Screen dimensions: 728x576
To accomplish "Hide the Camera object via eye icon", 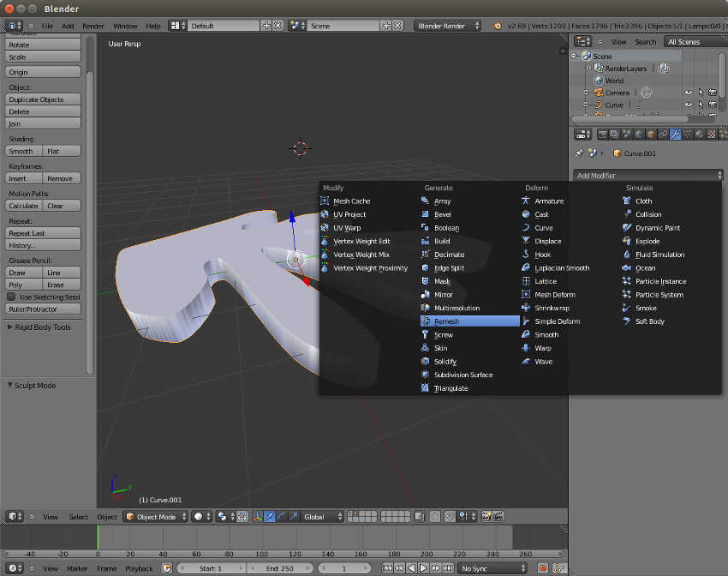I will (x=688, y=93).
